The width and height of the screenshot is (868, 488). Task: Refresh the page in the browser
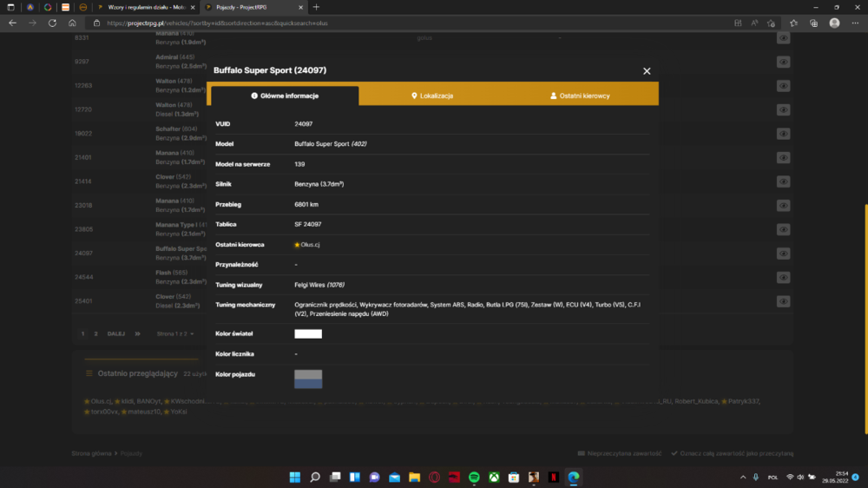(x=52, y=23)
